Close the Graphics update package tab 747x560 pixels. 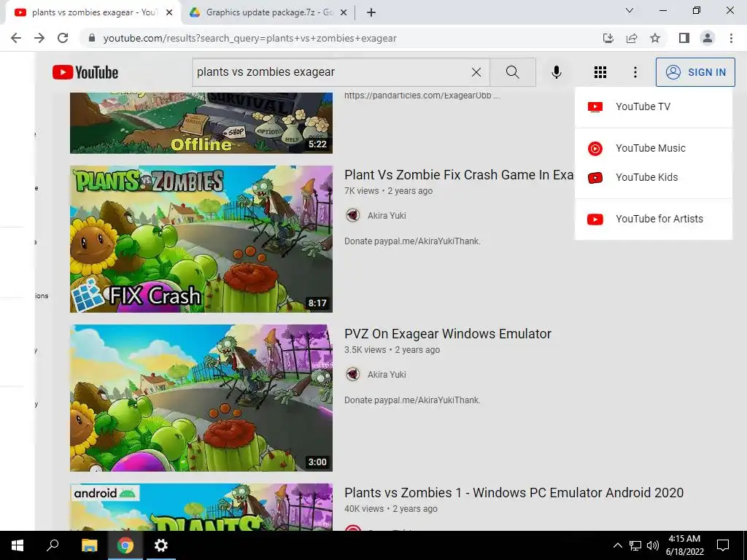343,13
